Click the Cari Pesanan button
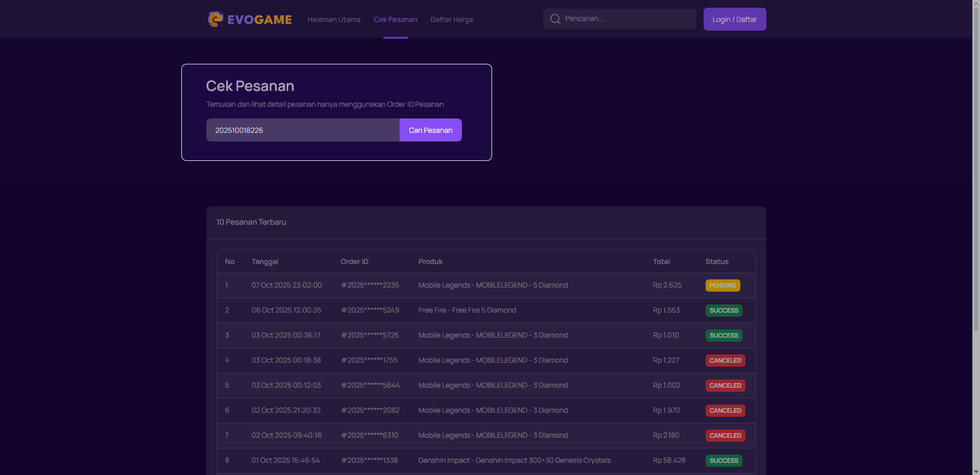 430,130
